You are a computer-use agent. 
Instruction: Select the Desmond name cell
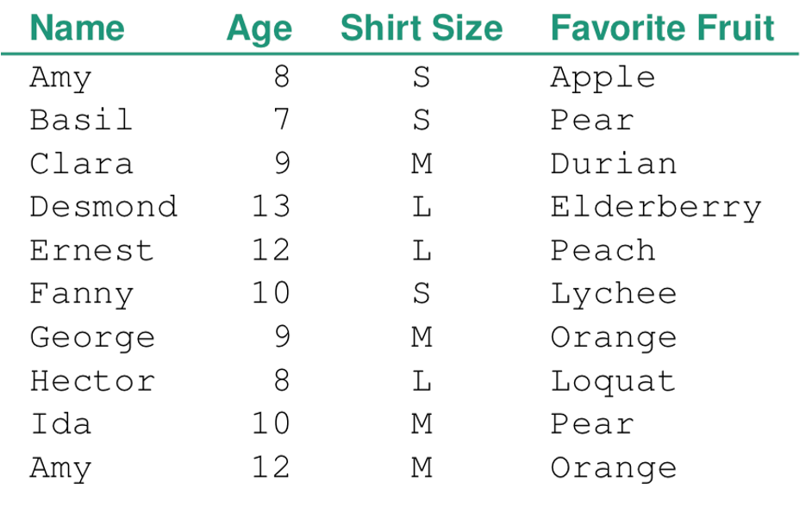103,207
